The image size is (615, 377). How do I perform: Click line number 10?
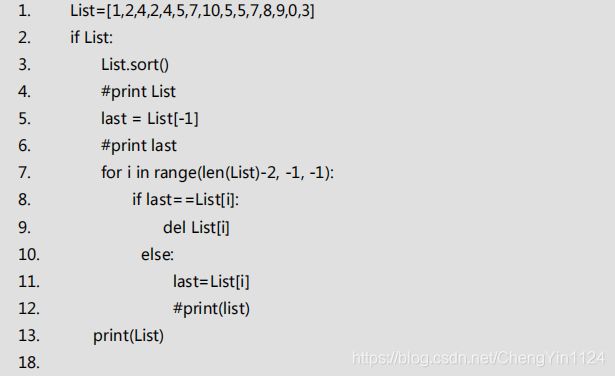(29, 255)
